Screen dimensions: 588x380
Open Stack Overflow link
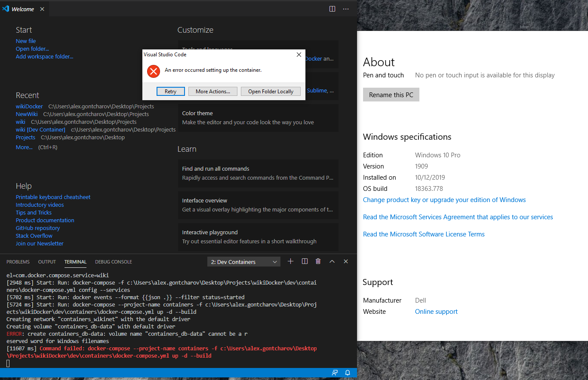34,236
